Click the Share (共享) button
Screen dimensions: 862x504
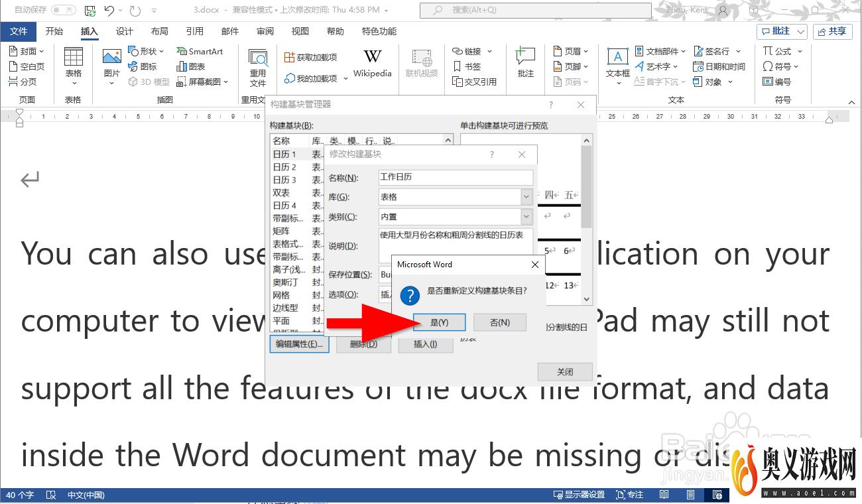coord(832,31)
